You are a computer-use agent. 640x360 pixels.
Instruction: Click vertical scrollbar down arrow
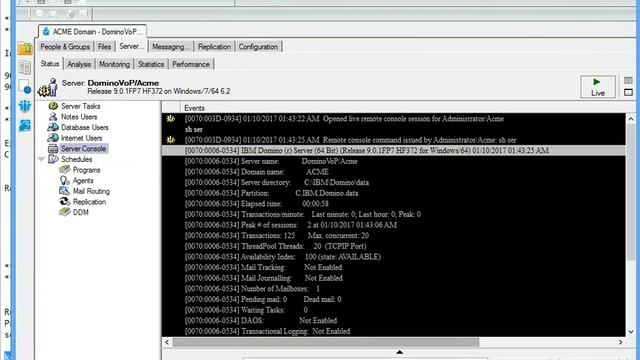pos(631,332)
